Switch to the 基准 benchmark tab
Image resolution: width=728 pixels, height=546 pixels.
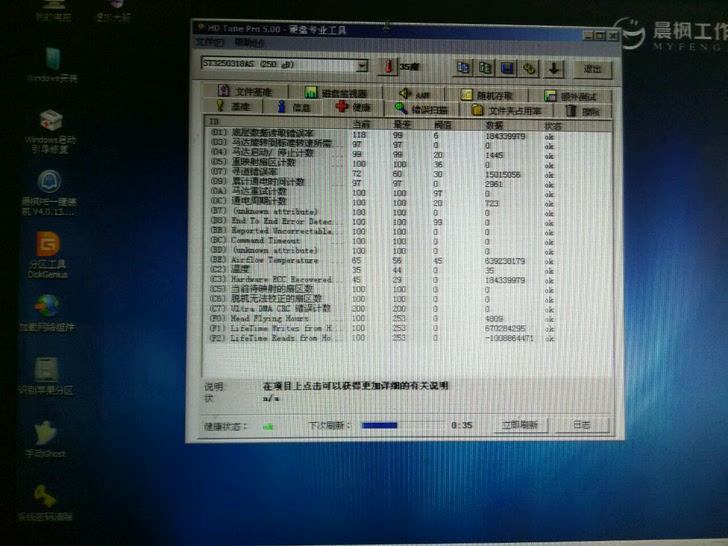(233, 106)
